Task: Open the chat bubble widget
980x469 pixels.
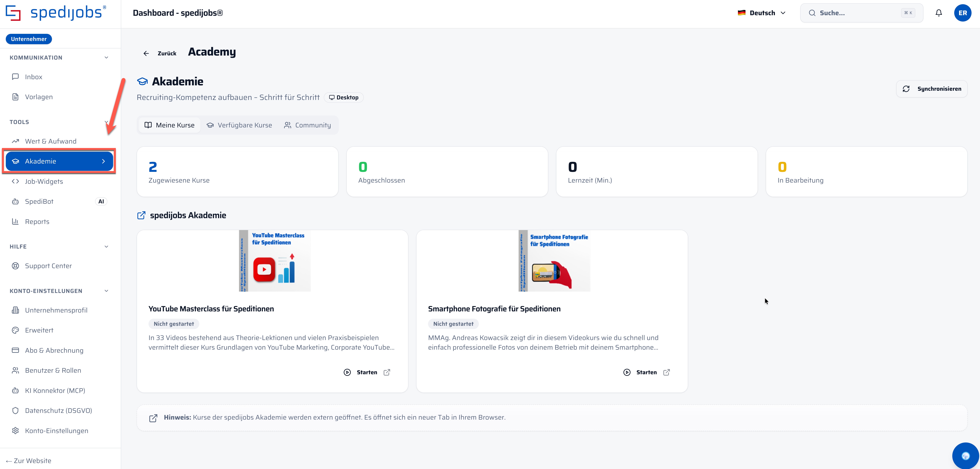Action: point(966,456)
